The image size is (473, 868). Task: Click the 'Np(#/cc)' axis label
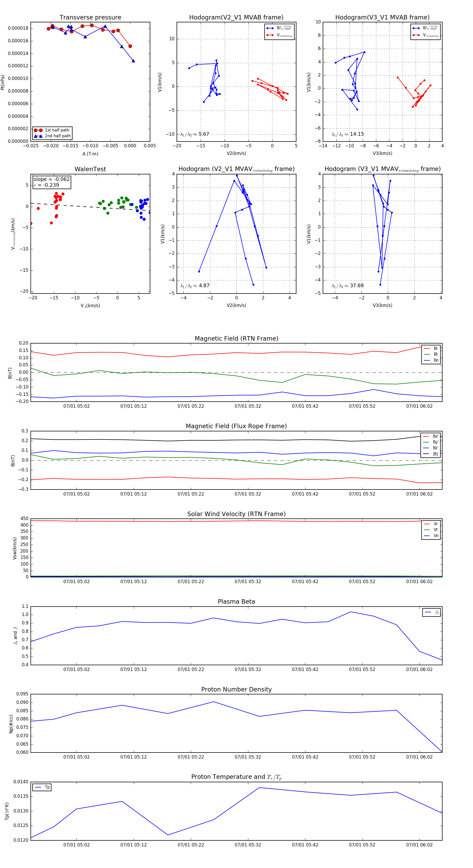pos(11,724)
